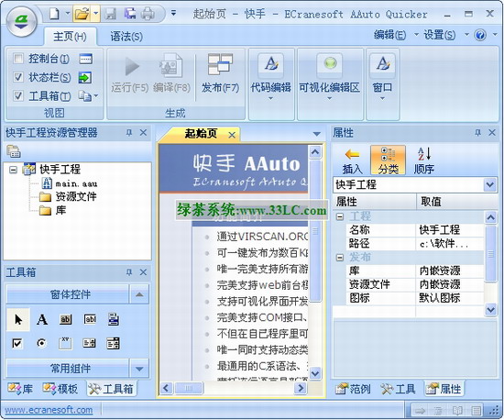The height and width of the screenshot is (420, 504).
Task: Click the copy pages icon next to 工具箱
Action: click(85, 96)
